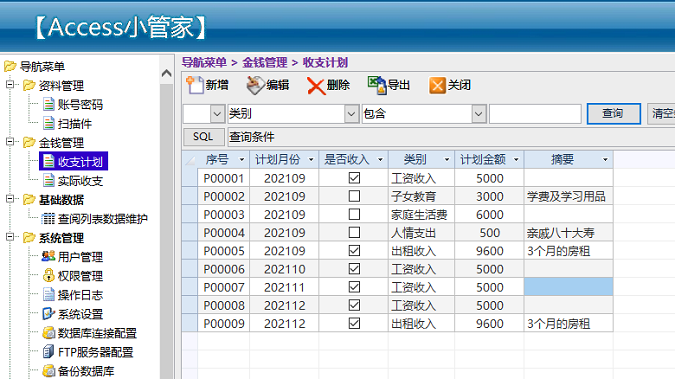Click the 扫描件 document icon
Viewport: 675px width, 379px height.
49,124
